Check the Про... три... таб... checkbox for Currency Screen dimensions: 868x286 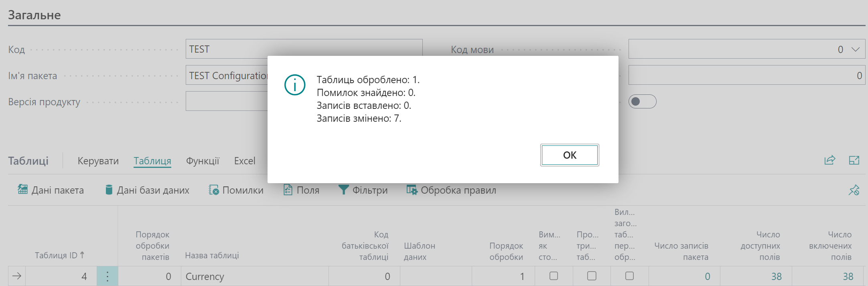[x=592, y=276]
